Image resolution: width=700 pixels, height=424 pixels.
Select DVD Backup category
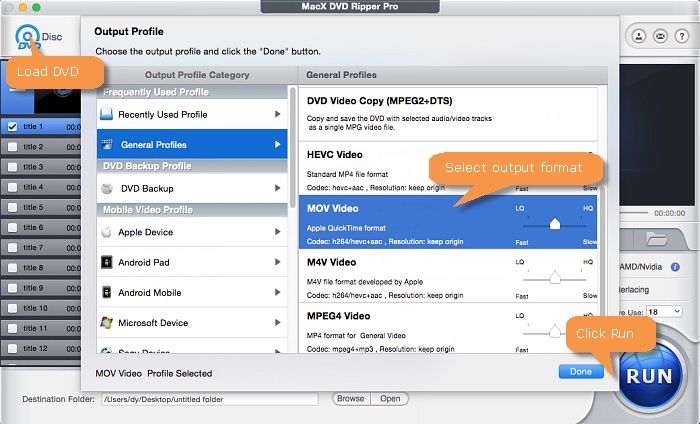click(x=192, y=188)
